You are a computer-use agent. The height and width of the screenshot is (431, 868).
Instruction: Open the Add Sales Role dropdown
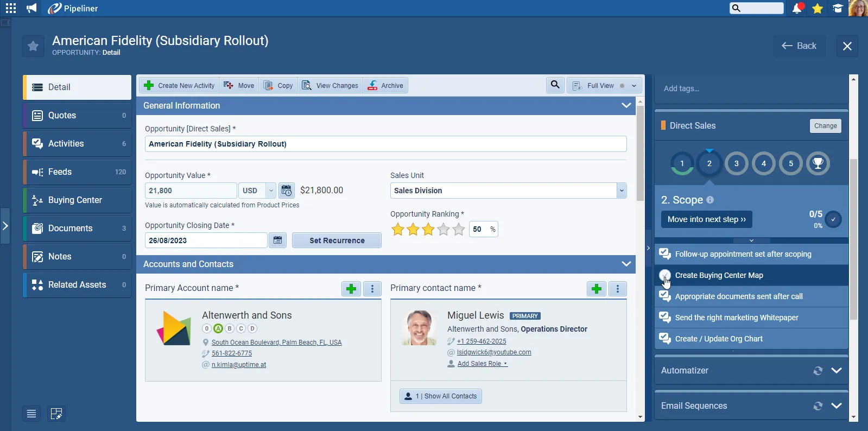482,364
